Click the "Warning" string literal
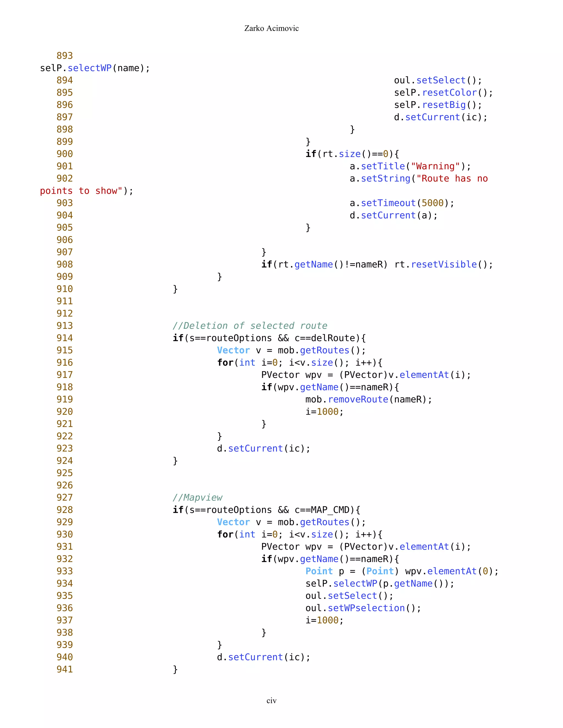This screenshot has height=728, width=563. [x=435, y=166]
